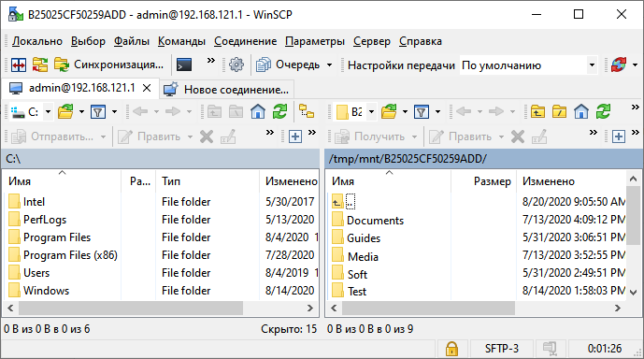The image size is (644, 359).
Task: Expand main toolbar overflow chevron
Action: pyautogui.click(x=210, y=61)
